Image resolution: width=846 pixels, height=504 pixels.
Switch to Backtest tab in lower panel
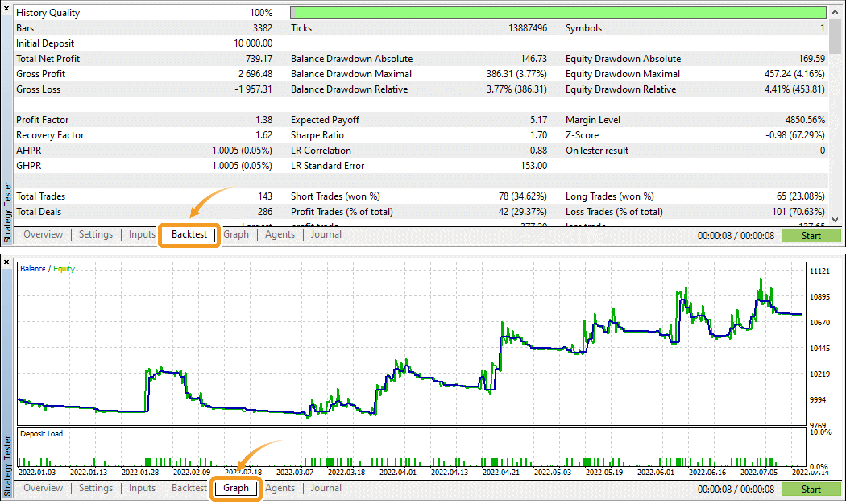click(189, 488)
